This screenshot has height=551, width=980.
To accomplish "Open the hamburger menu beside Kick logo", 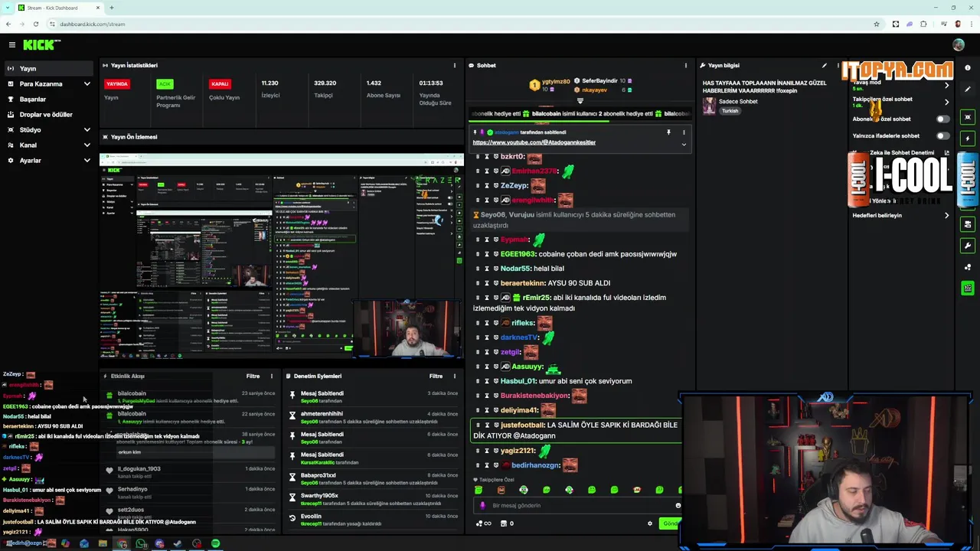I will click(x=11, y=45).
